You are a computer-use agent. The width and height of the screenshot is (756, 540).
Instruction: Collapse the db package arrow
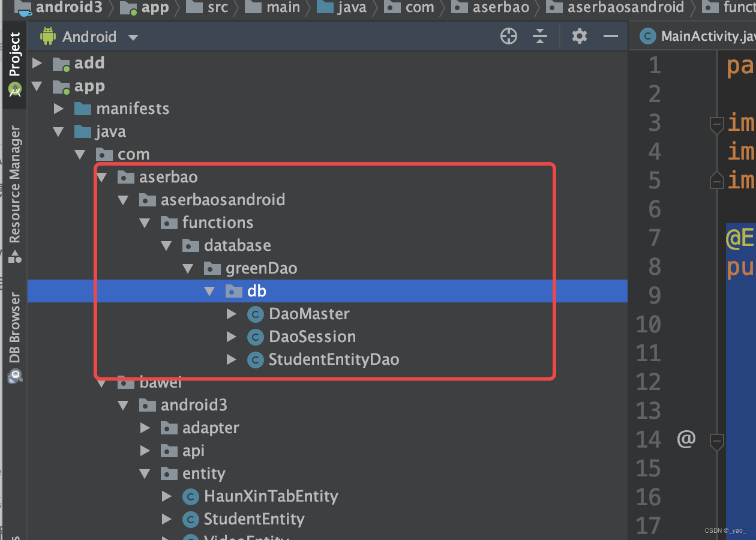[x=210, y=291]
